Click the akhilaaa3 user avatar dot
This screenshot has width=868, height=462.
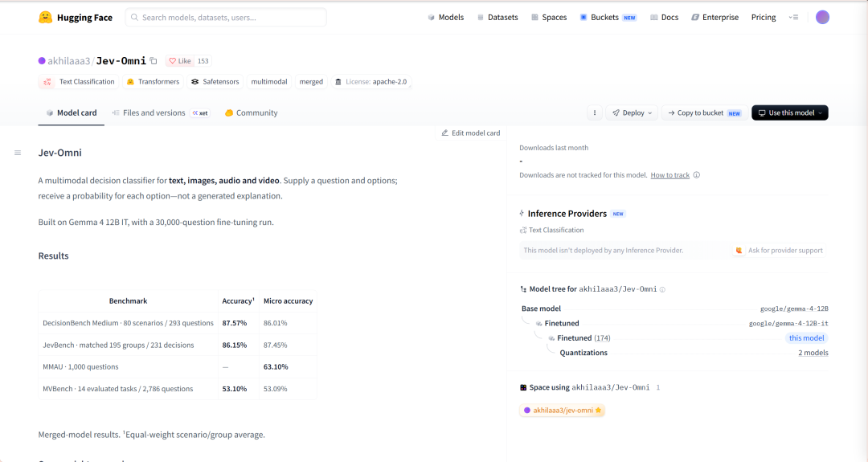(42, 61)
